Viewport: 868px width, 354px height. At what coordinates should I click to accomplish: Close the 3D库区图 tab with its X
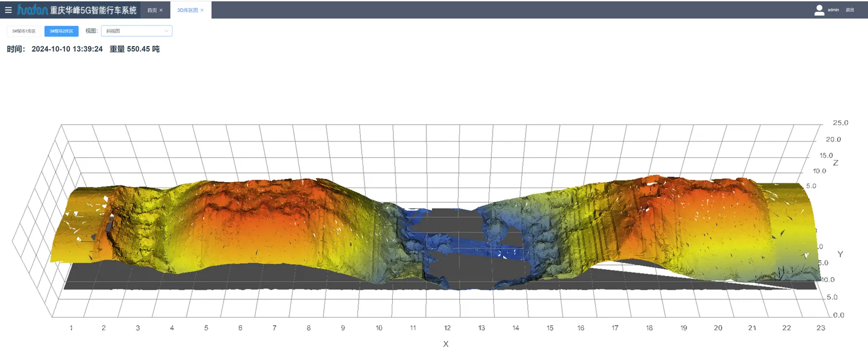(x=202, y=10)
